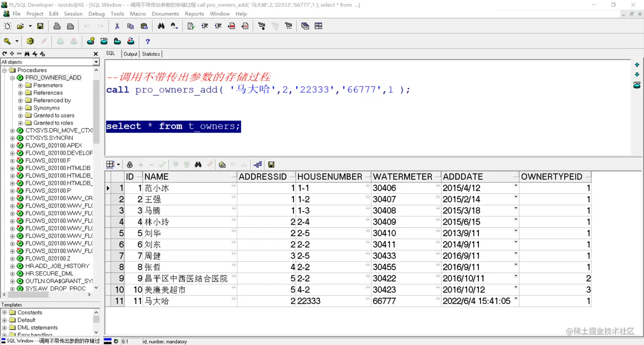Expand the Parameters folder

[20, 86]
